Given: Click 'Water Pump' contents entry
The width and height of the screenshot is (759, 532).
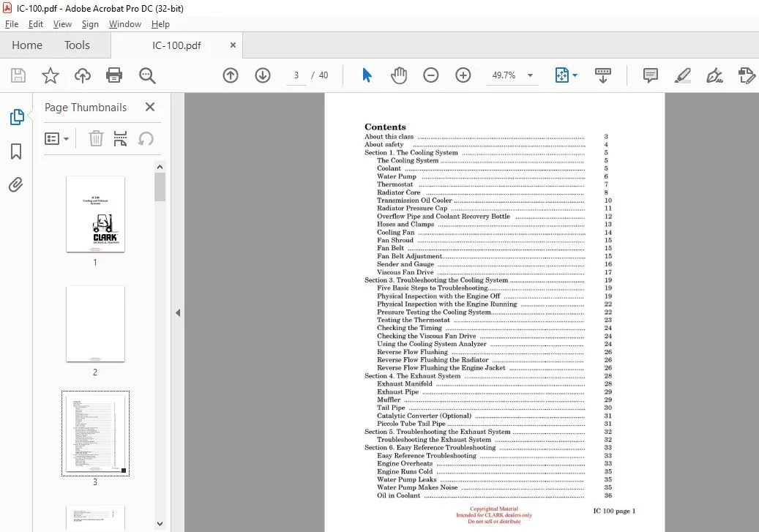Looking at the screenshot, I should (x=397, y=176).
